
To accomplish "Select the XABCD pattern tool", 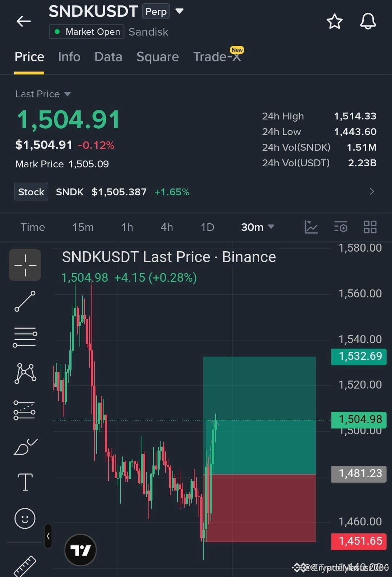I will pos(25,373).
